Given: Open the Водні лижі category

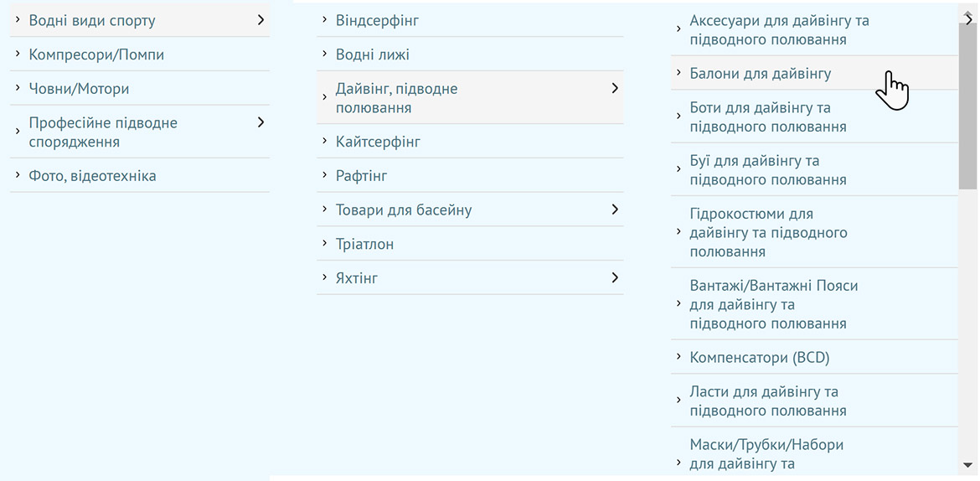Looking at the screenshot, I should pyautogui.click(x=372, y=54).
